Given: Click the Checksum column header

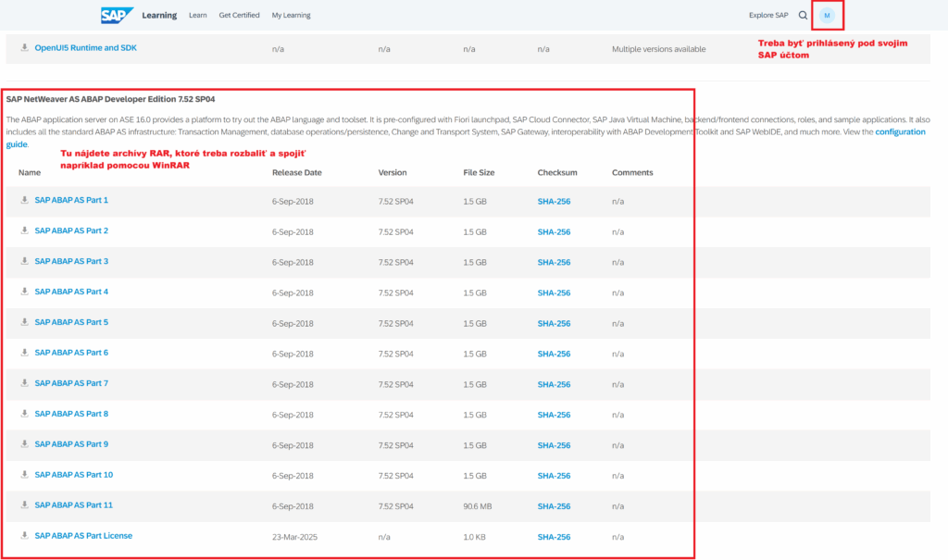Looking at the screenshot, I should (x=557, y=172).
